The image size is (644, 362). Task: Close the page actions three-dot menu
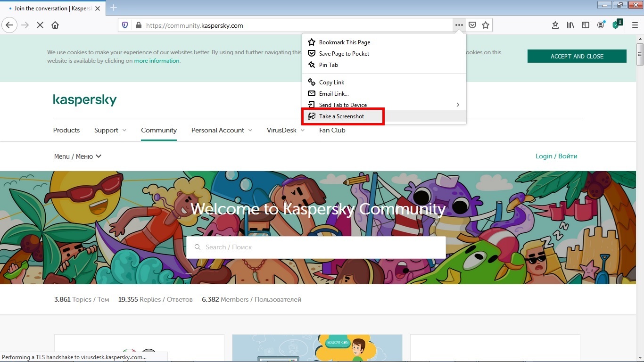tap(459, 25)
